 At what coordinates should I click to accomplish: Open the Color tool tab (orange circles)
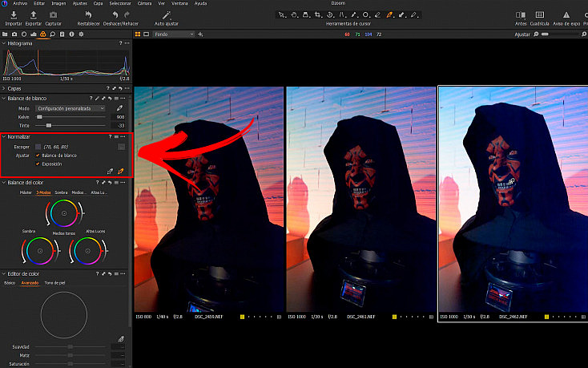tap(43, 34)
